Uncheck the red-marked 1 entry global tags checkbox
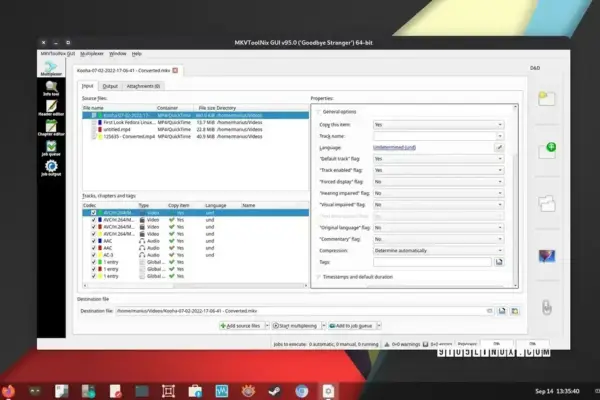This screenshot has height=400, width=600. pyautogui.click(x=93, y=269)
